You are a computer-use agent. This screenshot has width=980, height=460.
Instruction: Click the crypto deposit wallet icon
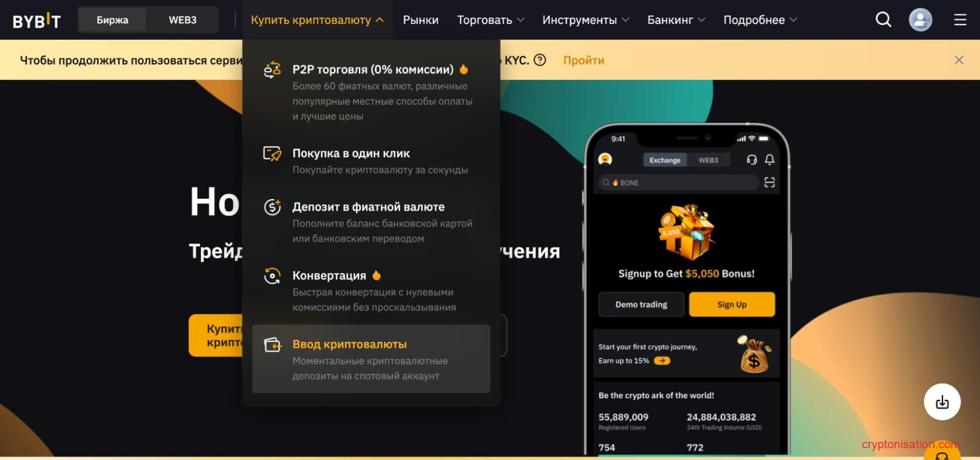[x=272, y=345]
